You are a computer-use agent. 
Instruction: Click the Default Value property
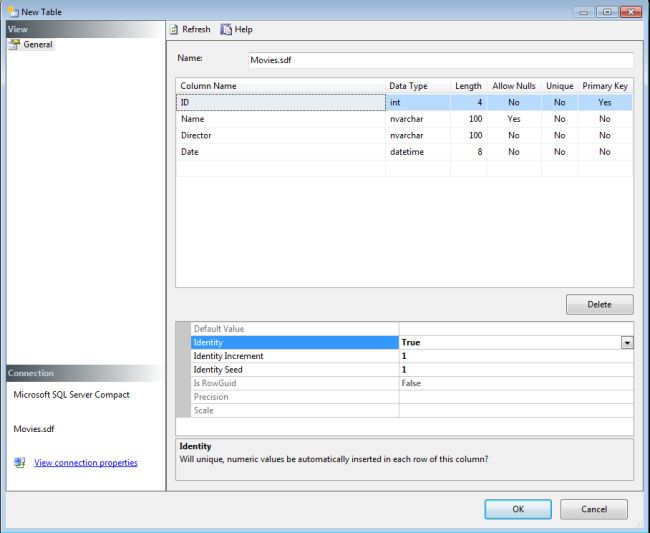pyautogui.click(x=295, y=329)
